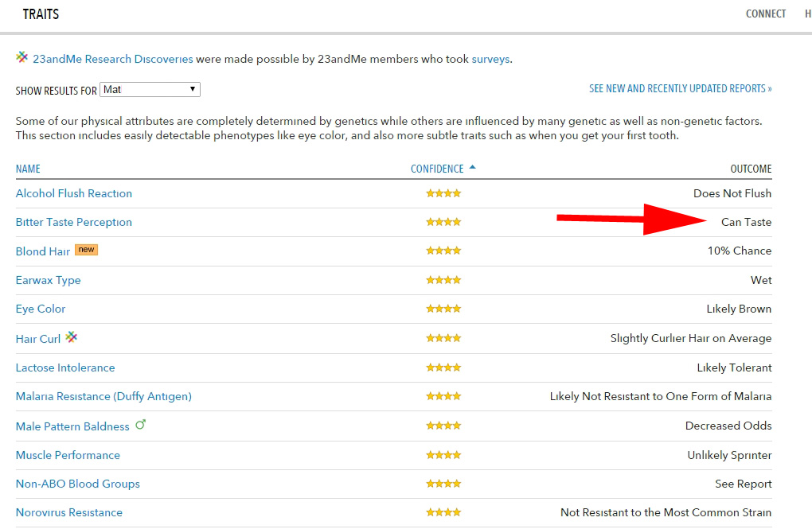Click the star rating for Muscle Performance

pyautogui.click(x=443, y=455)
